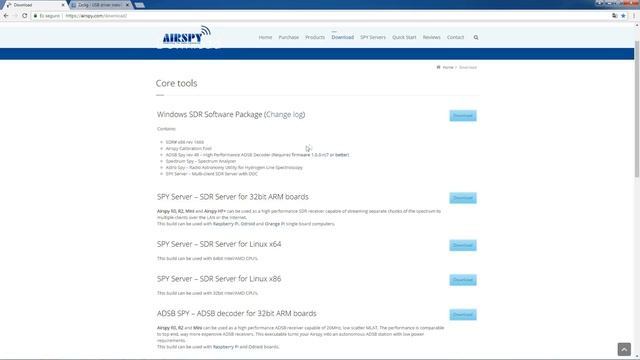
Task: Open the Download nav menu item
Action: pyautogui.click(x=342, y=37)
